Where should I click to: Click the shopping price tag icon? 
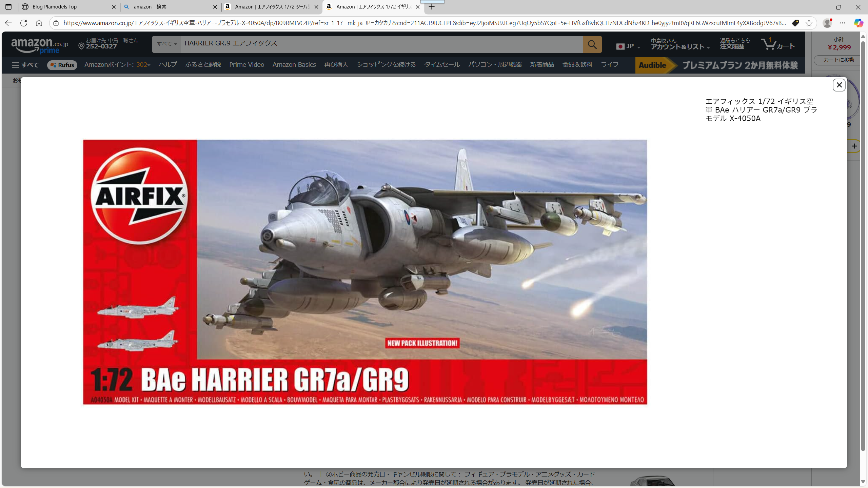pos(795,23)
